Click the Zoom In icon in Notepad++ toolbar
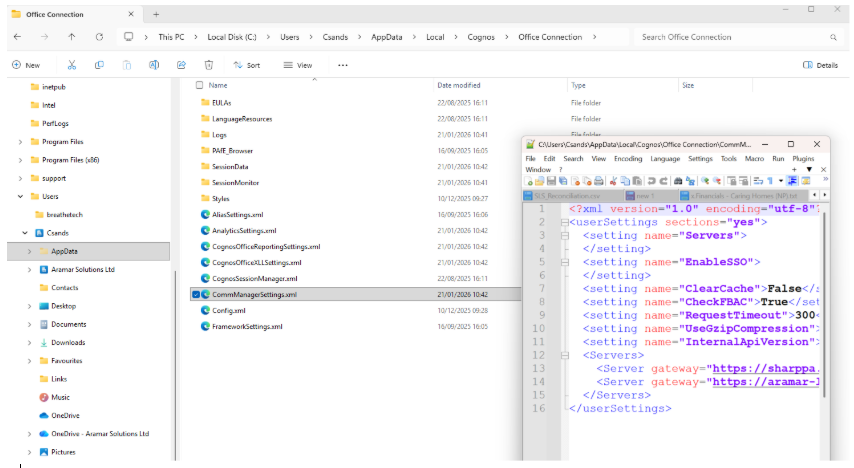The height and width of the screenshot is (468, 854). tap(705, 181)
